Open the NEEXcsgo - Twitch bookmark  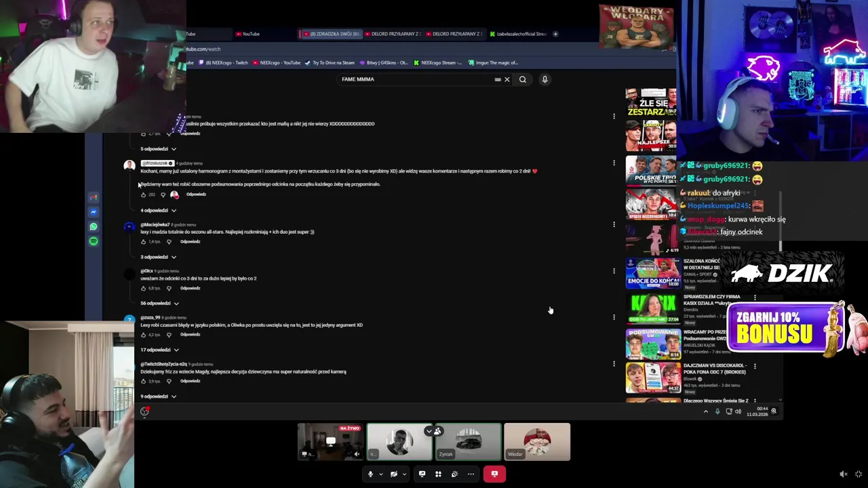pyautogui.click(x=224, y=62)
